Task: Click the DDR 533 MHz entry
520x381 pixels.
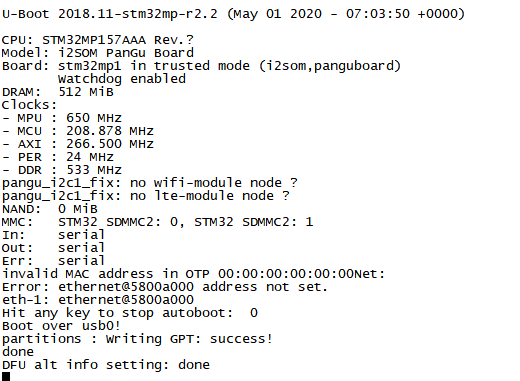Action: tap(62, 170)
